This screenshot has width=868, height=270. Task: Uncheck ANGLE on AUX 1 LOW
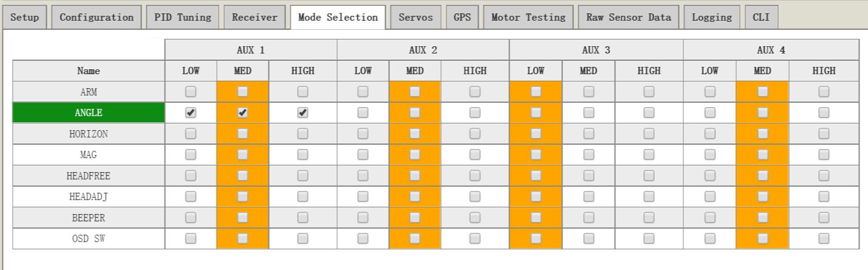[191, 112]
